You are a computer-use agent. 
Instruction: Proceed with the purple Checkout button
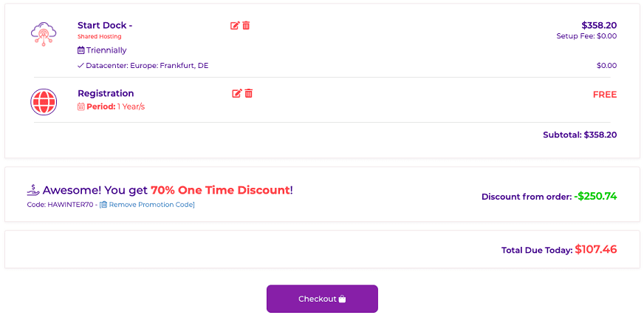coord(322,299)
